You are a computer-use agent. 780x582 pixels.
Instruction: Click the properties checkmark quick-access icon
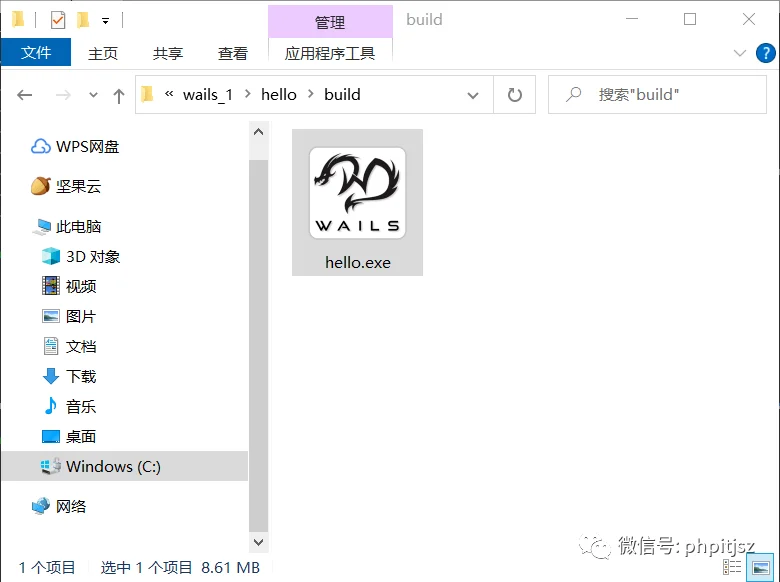pos(58,20)
